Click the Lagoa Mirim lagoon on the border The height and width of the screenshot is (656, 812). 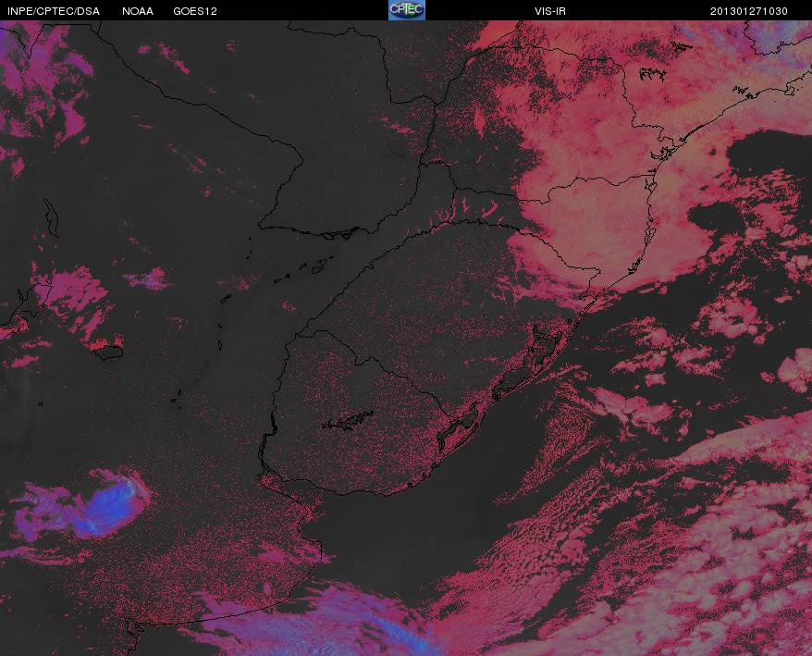tap(459, 427)
